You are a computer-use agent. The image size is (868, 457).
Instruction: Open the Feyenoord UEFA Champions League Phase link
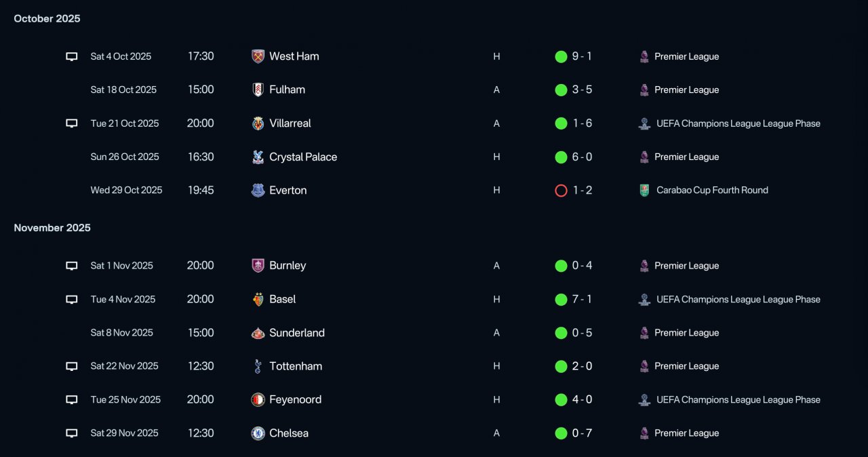click(x=738, y=399)
